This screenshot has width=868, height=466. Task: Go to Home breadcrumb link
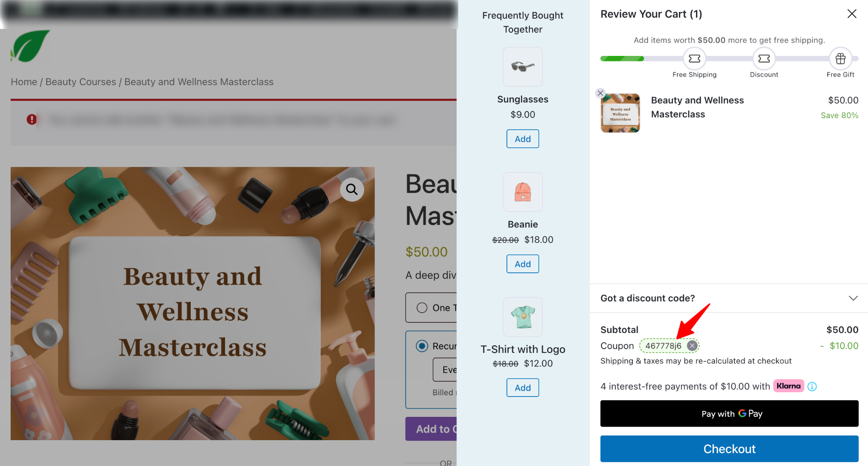(24, 82)
